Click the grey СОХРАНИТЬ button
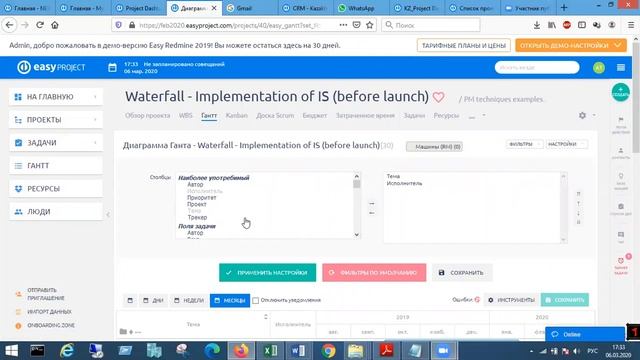640x360 pixels. coord(462,272)
